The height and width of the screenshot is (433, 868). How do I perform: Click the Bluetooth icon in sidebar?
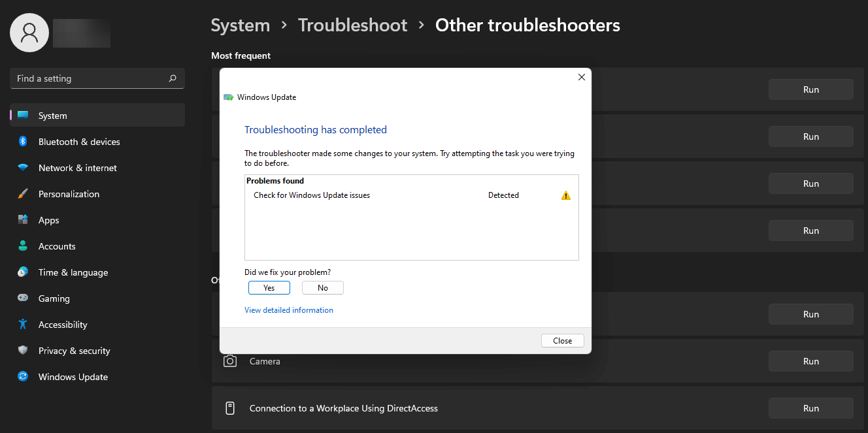(23, 142)
